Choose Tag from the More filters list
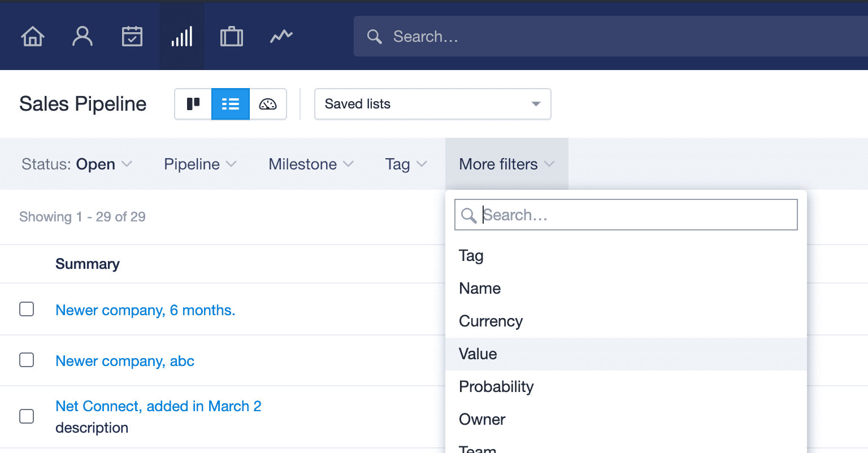Image resolution: width=868 pixels, height=453 pixels. click(626, 256)
